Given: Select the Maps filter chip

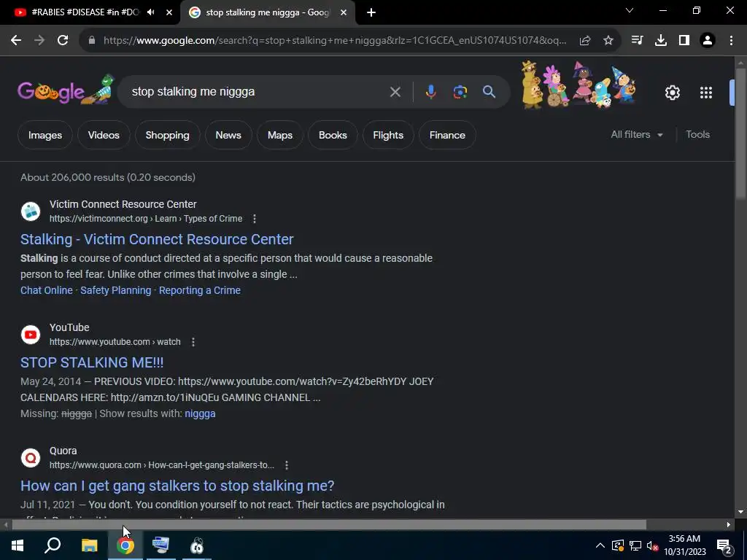Looking at the screenshot, I should pos(279,135).
